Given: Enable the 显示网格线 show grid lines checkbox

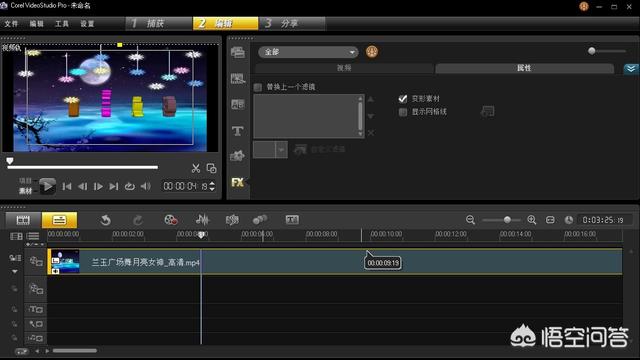Looking at the screenshot, I should tap(403, 112).
